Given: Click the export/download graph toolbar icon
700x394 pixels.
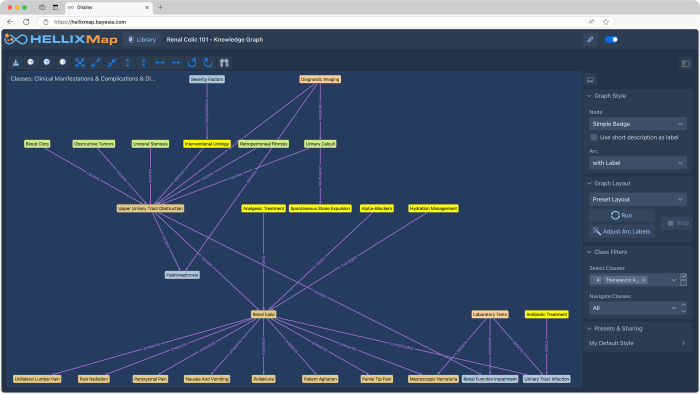Looking at the screenshot, I should coord(16,62).
